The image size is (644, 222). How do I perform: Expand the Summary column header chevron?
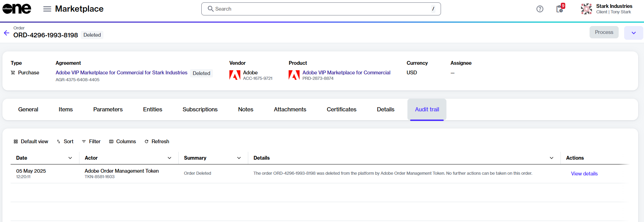click(x=239, y=158)
